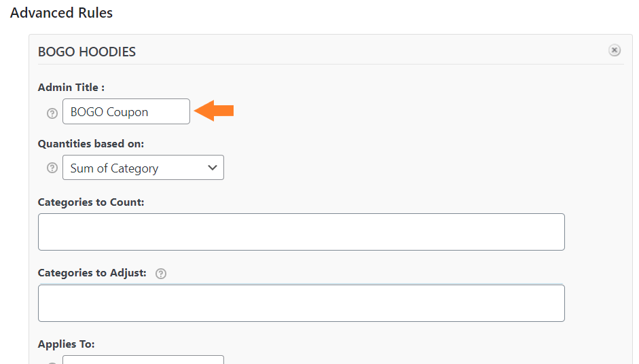Viewport: 639px width, 364px height.
Task: Click the orange arrow pointing at Admin Title
Action: tap(213, 111)
